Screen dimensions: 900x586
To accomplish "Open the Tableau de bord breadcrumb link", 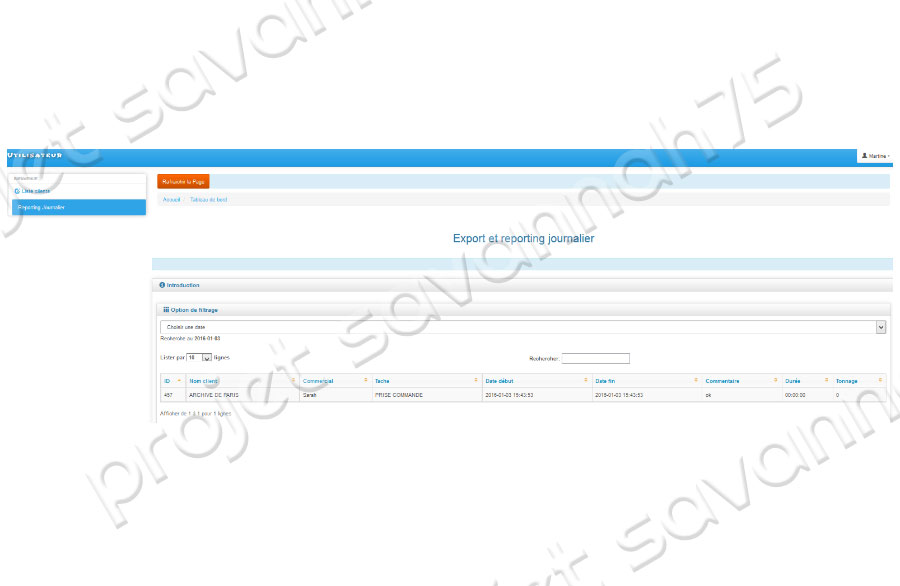I will click(207, 200).
